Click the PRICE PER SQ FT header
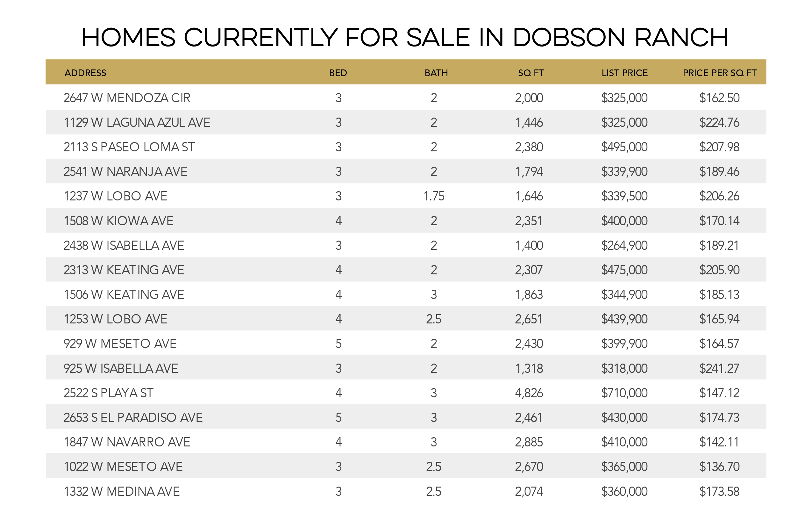The width and height of the screenshot is (812, 521). (719, 73)
